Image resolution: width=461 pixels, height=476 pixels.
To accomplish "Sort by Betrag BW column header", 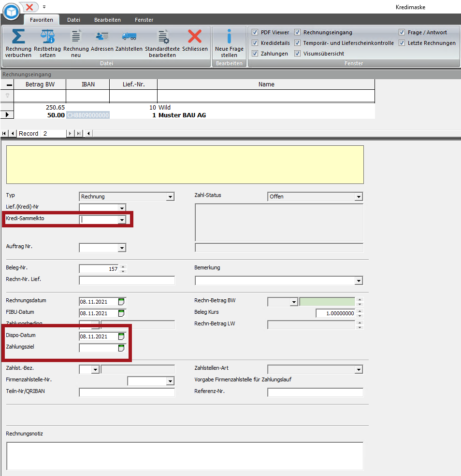I will tap(40, 84).
